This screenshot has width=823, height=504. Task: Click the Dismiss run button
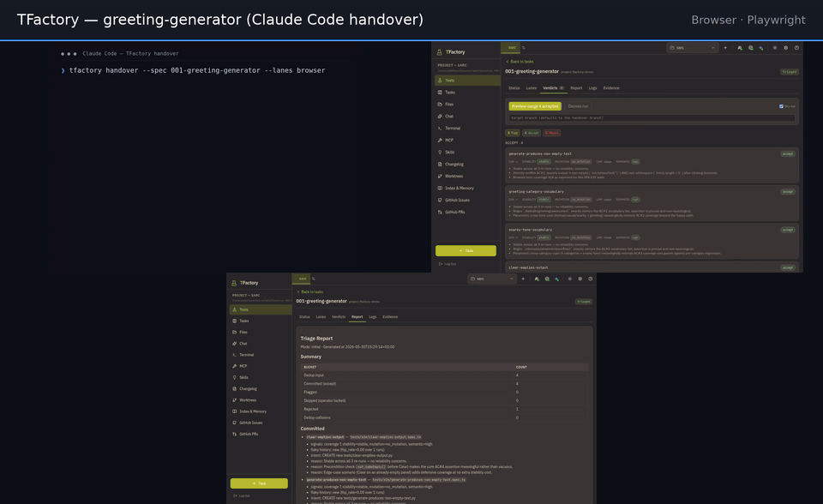click(x=578, y=106)
